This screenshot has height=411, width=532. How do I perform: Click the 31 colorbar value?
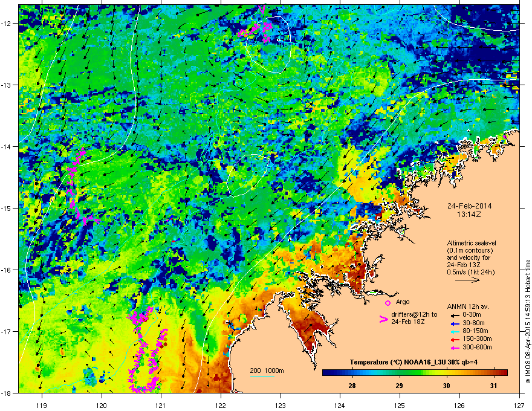click(494, 386)
